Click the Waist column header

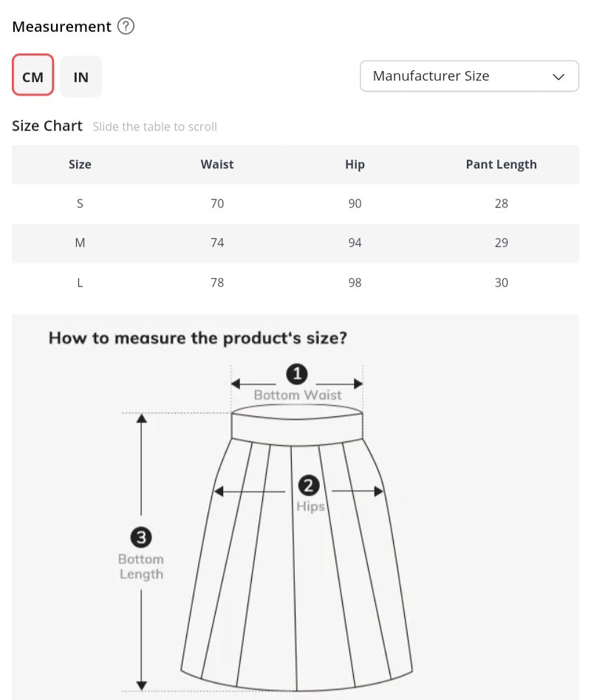[x=217, y=164]
